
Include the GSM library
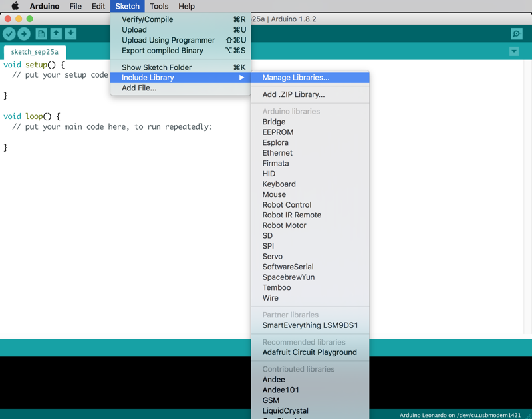click(x=310, y=400)
